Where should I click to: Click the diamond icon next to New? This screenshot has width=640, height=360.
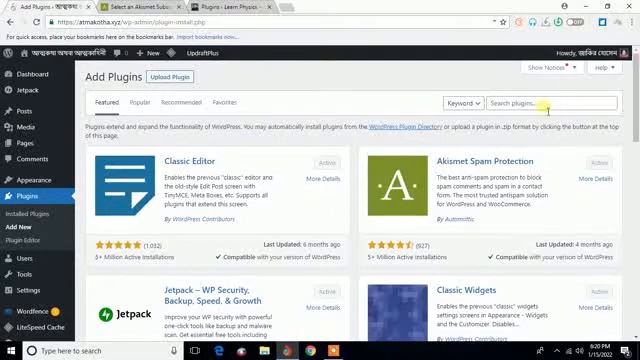[171, 53]
